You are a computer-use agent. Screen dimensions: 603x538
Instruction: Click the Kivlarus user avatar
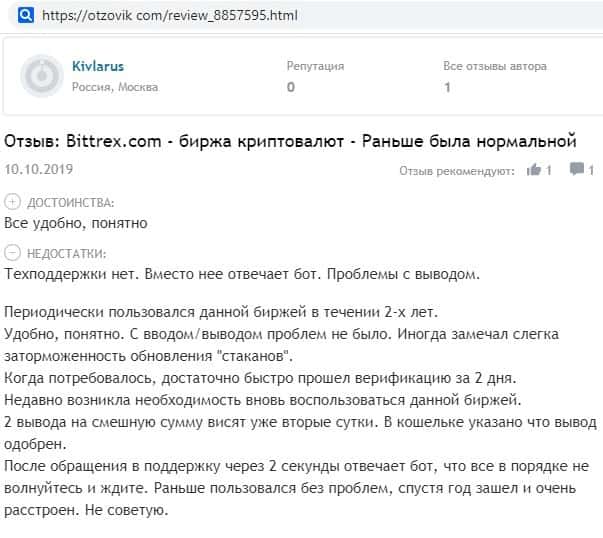point(42,76)
